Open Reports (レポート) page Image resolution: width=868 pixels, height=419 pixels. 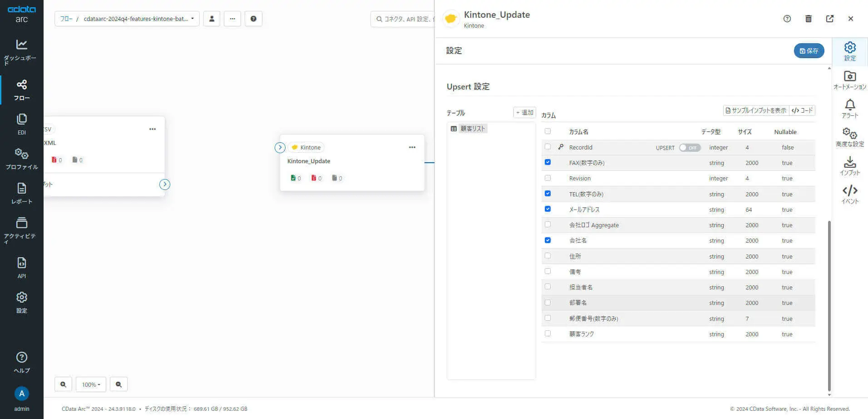[21, 194]
